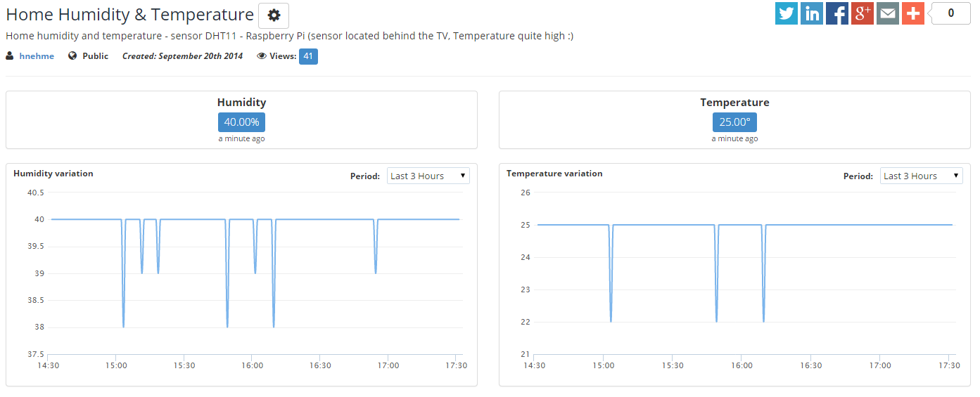This screenshot has height=397, width=980.
Task: Click the share count bubble
Action: [x=950, y=13]
